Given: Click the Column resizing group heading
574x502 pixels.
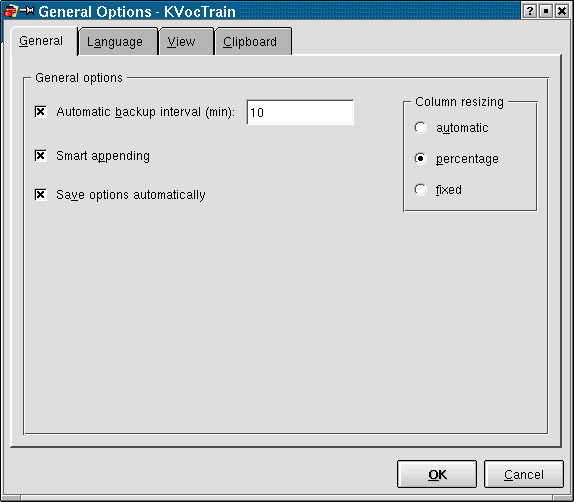Looking at the screenshot, I should coord(459,101).
